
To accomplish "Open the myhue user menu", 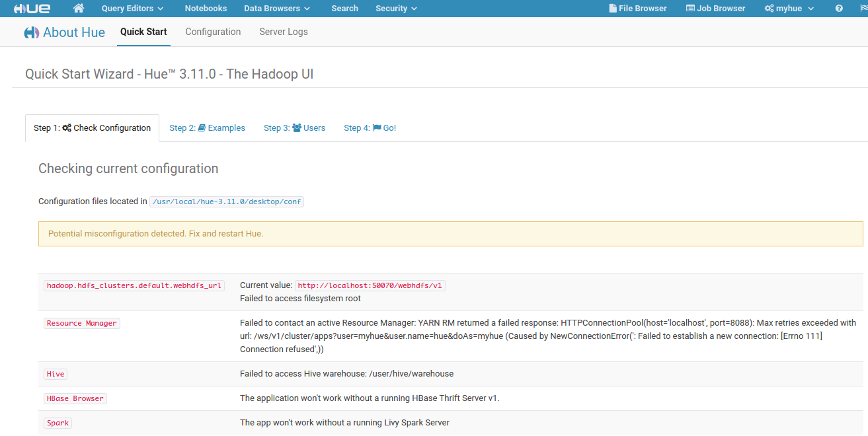I will coord(789,9).
